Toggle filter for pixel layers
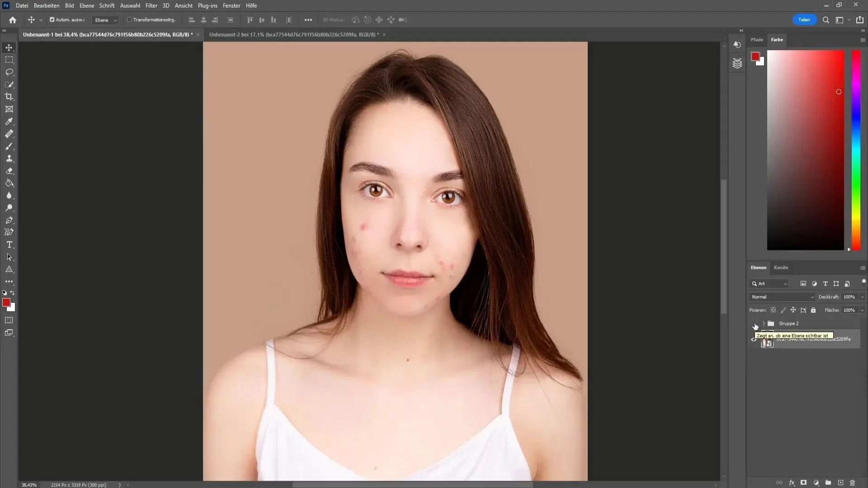This screenshot has height=488, width=868. (x=803, y=284)
